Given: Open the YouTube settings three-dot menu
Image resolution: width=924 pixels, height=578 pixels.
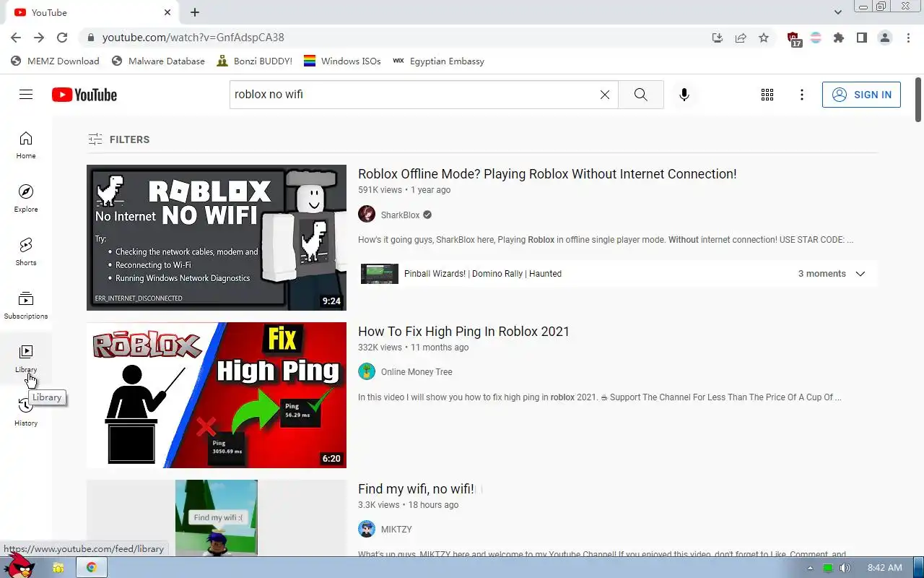Looking at the screenshot, I should pos(802,95).
